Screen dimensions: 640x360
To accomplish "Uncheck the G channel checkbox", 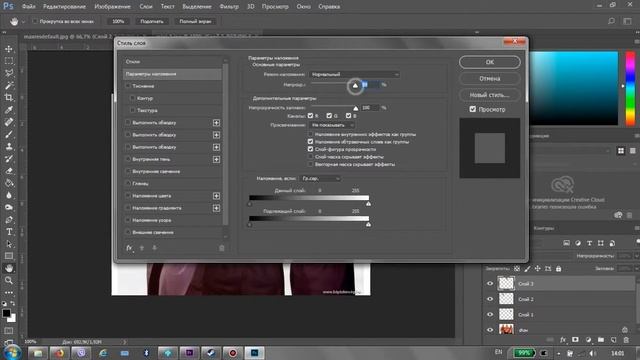I will [329, 116].
